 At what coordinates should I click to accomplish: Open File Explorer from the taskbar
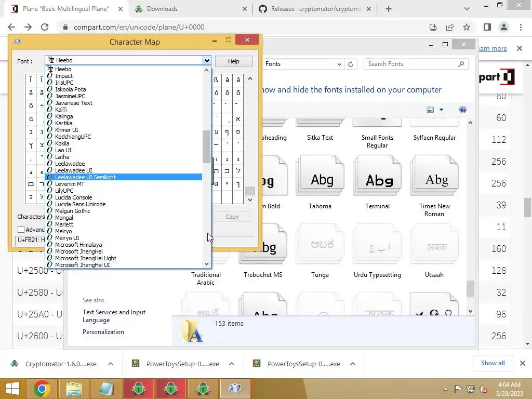pyautogui.click(x=74, y=389)
